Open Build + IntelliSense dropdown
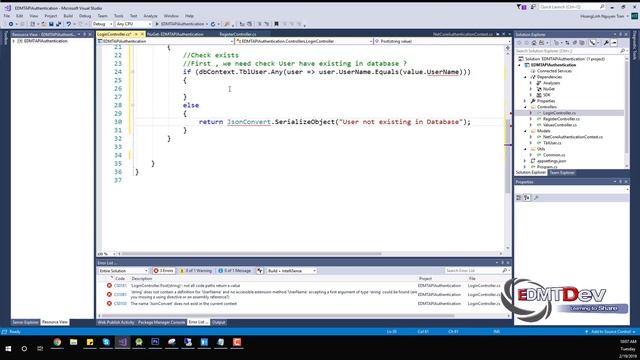Viewport: 640px width, 360px height. [x=291, y=271]
